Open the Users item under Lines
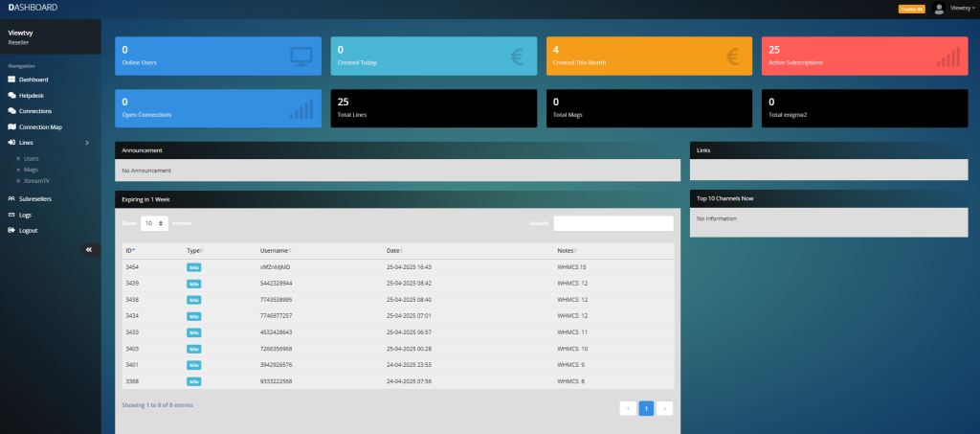 (32, 158)
